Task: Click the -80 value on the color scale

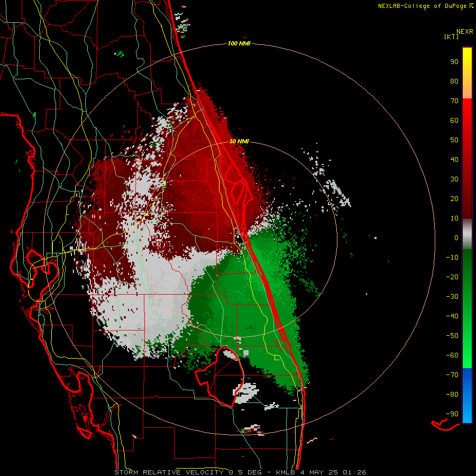Action: [x=452, y=395]
